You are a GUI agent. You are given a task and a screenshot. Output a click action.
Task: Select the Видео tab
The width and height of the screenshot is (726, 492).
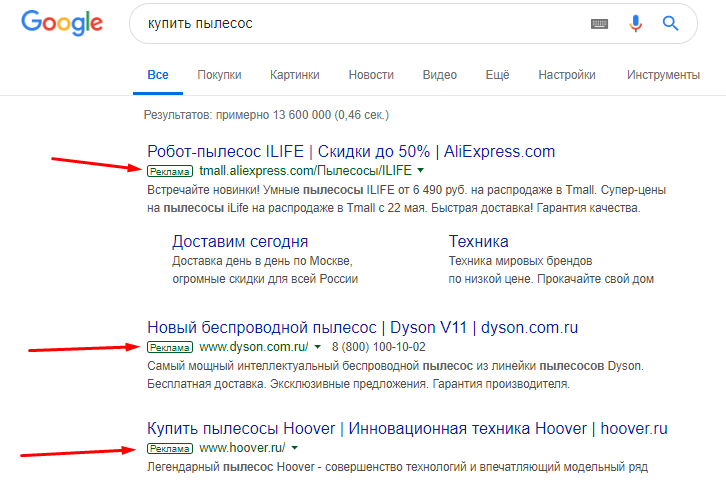point(440,75)
